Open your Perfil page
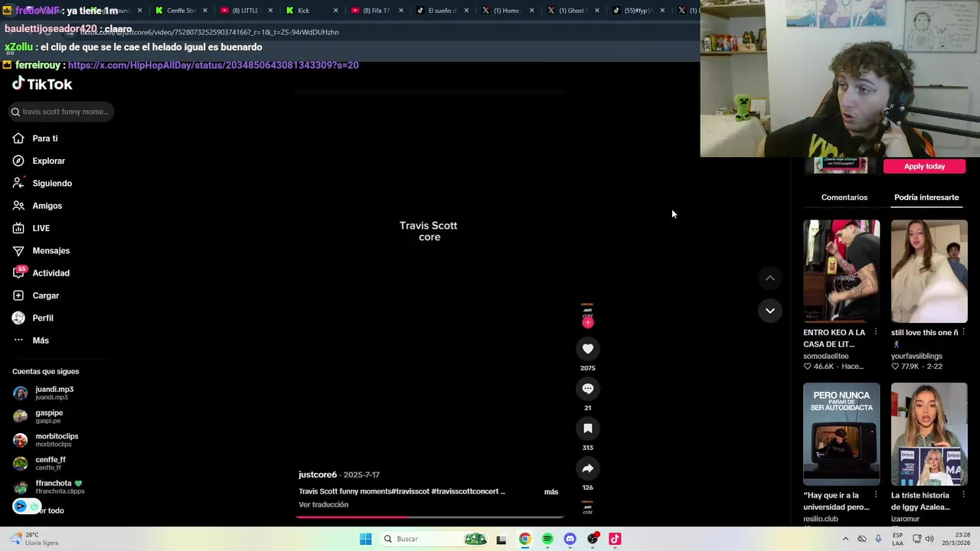Viewport: 980px width, 551px height. [43, 318]
